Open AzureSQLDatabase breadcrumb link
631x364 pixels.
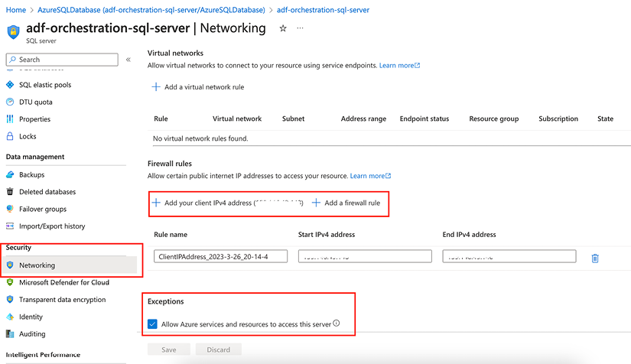(x=151, y=10)
